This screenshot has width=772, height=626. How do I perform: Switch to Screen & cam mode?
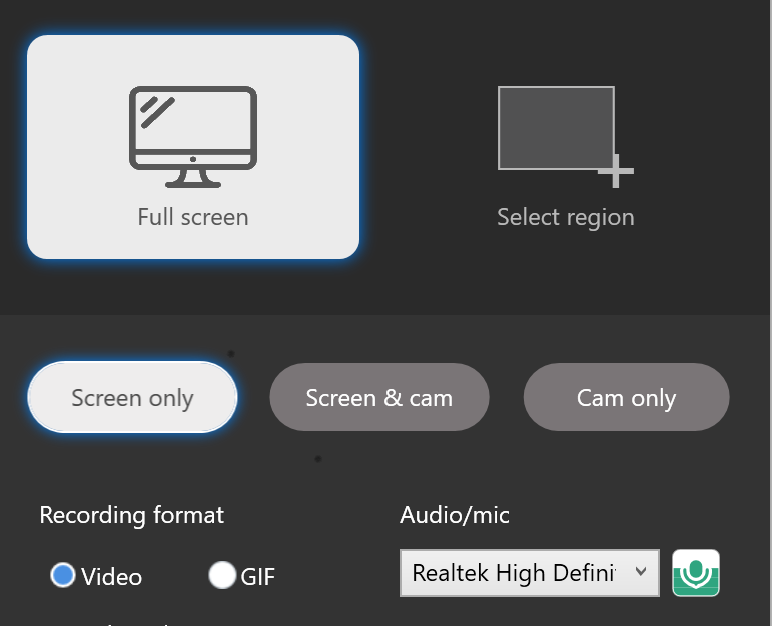click(x=379, y=398)
